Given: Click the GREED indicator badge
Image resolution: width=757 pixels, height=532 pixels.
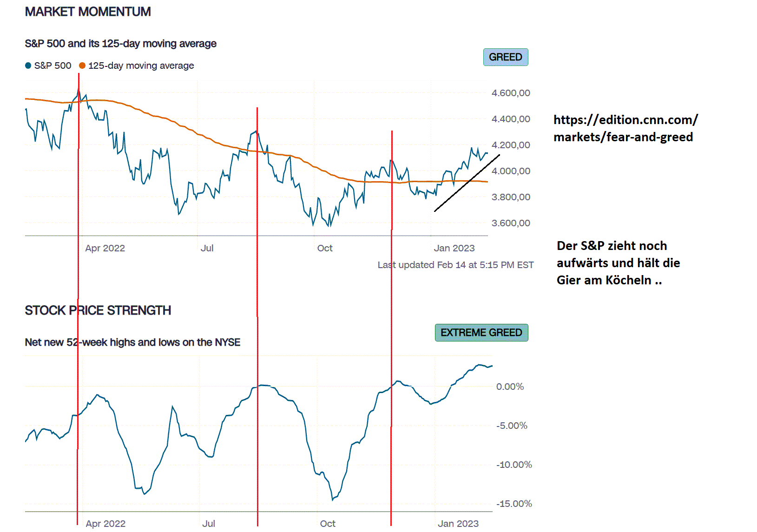Looking at the screenshot, I should pyautogui.click(x=505, y=57).
